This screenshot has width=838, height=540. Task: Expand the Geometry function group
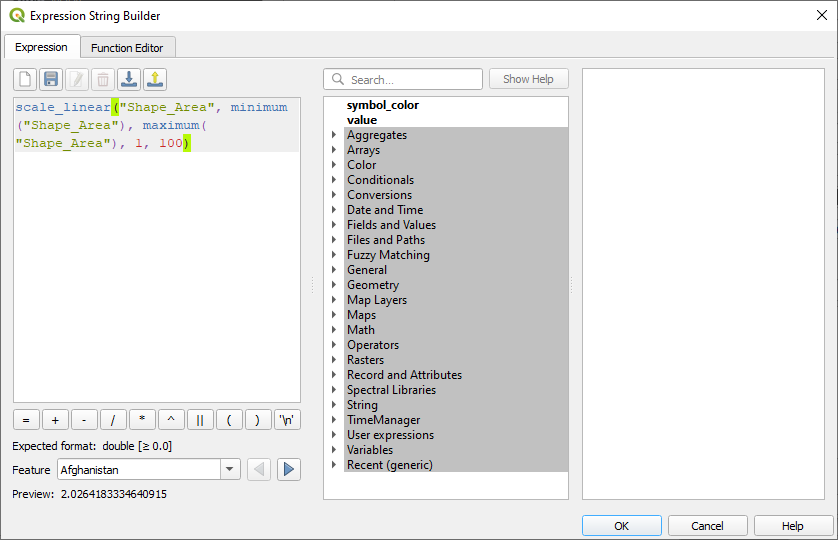pyautogui.click(x=334, y=285)
